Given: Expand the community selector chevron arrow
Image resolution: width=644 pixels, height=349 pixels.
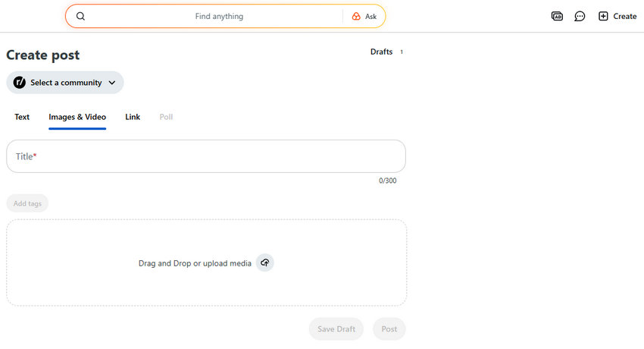Looking at the screenshot, I should tap(112, 83).
